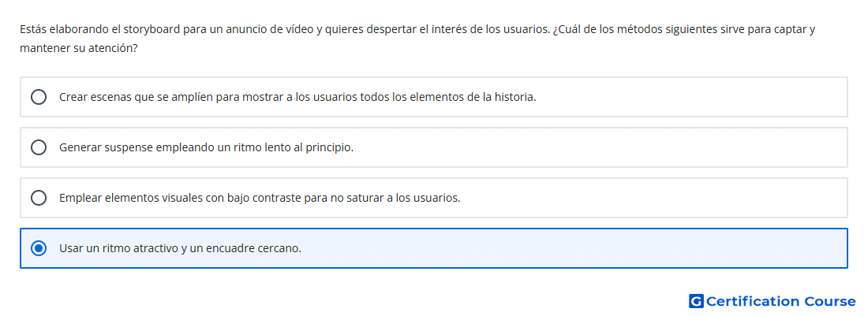
Task: Click empty area of the 'bajo contraste' answer box
Action: pos(653,198)
